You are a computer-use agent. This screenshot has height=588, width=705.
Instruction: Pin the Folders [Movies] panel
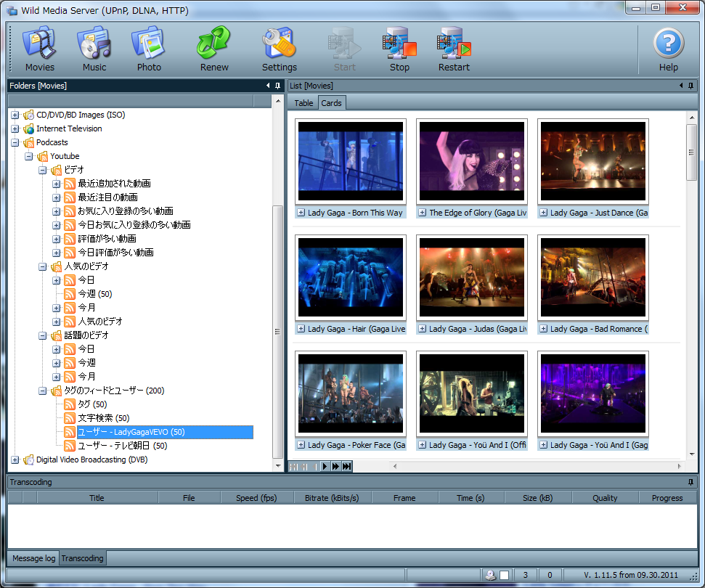tap(277, 86)
